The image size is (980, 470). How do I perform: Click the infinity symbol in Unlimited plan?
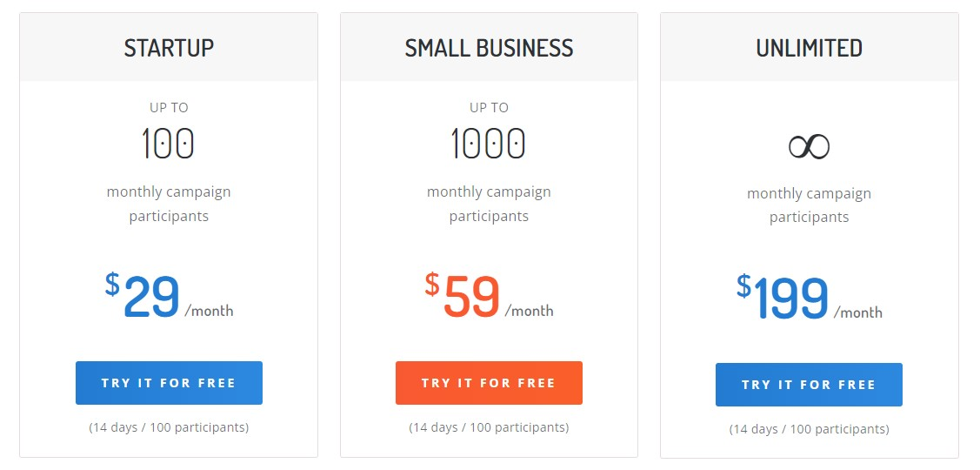click(809, 146)
